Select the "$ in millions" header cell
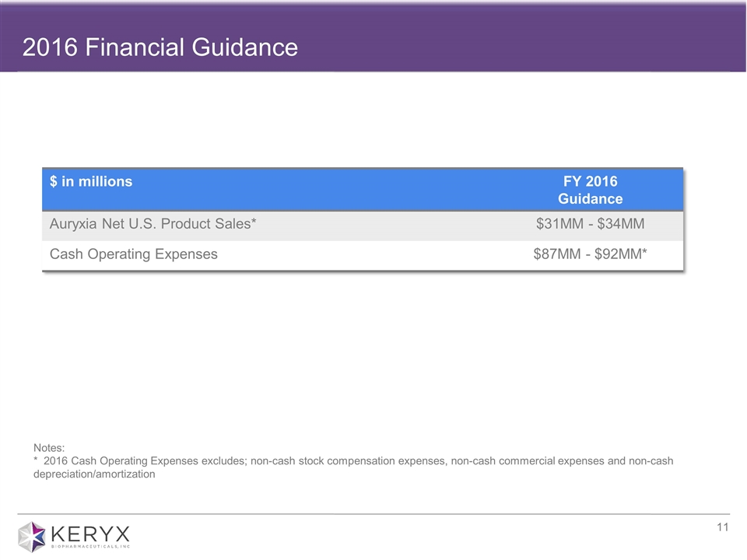This screenshot has width=747, height=560. pos(91,182)
